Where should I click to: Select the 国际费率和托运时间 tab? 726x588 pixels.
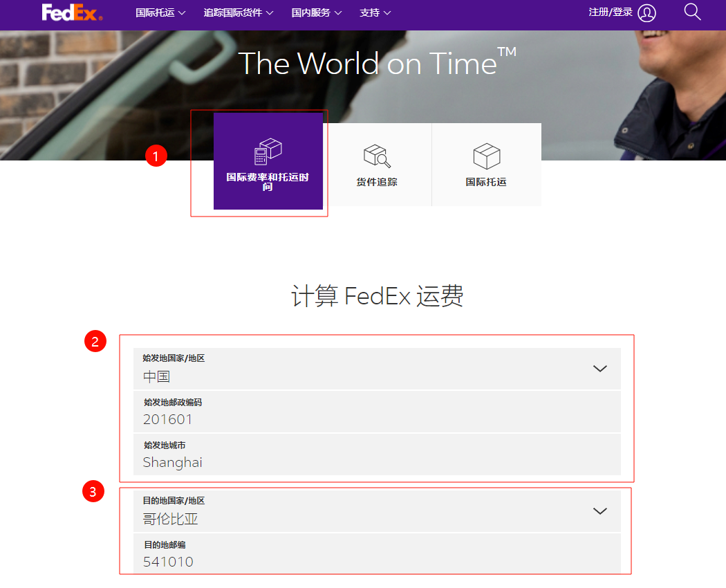[x=268, y=181]
